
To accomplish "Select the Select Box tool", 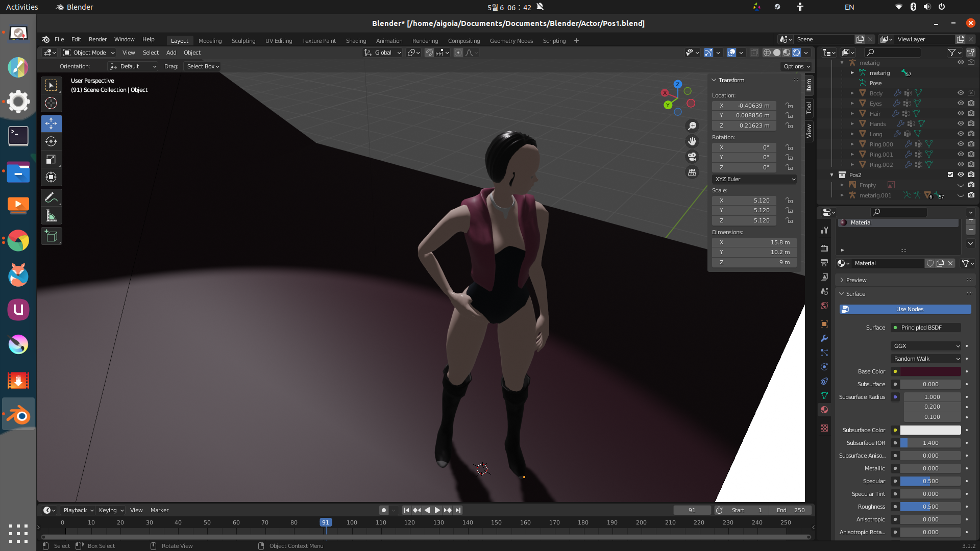I will (51, 85).
